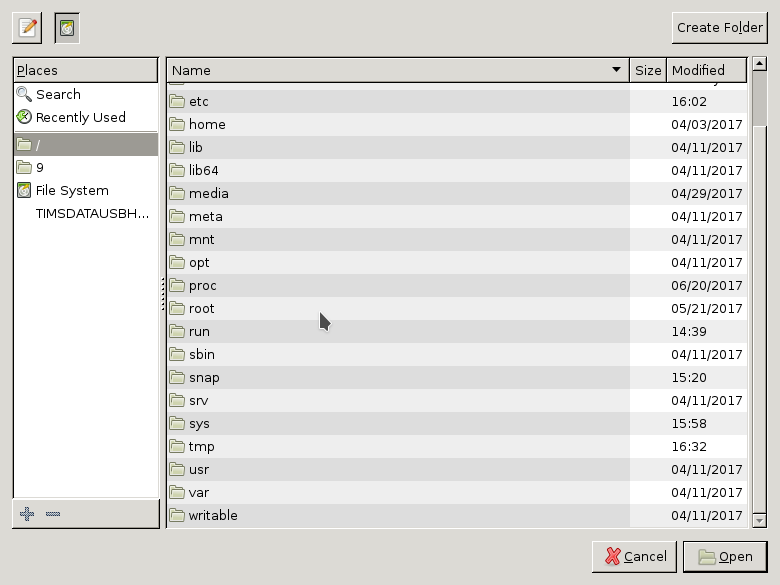Click the scrollbar up arrow
Screen dimensions: 780x585
tap(759, 64)
